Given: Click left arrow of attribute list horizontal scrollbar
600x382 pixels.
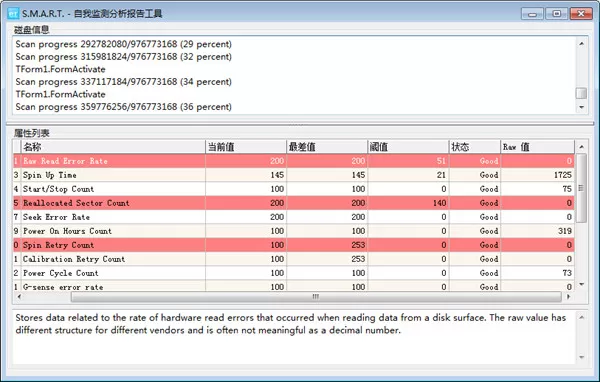Looking at the screenshot, I should pyautogui.click(x=19, y=297).
